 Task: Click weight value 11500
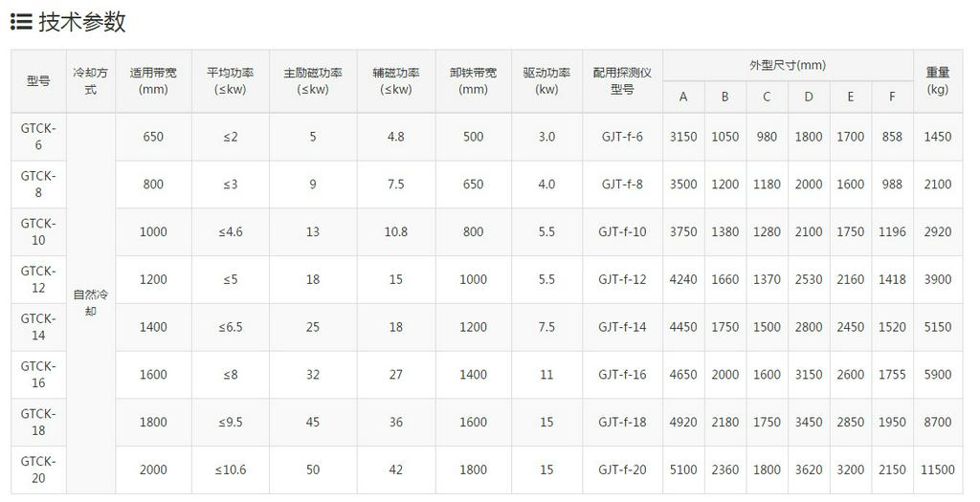(938, 469)
